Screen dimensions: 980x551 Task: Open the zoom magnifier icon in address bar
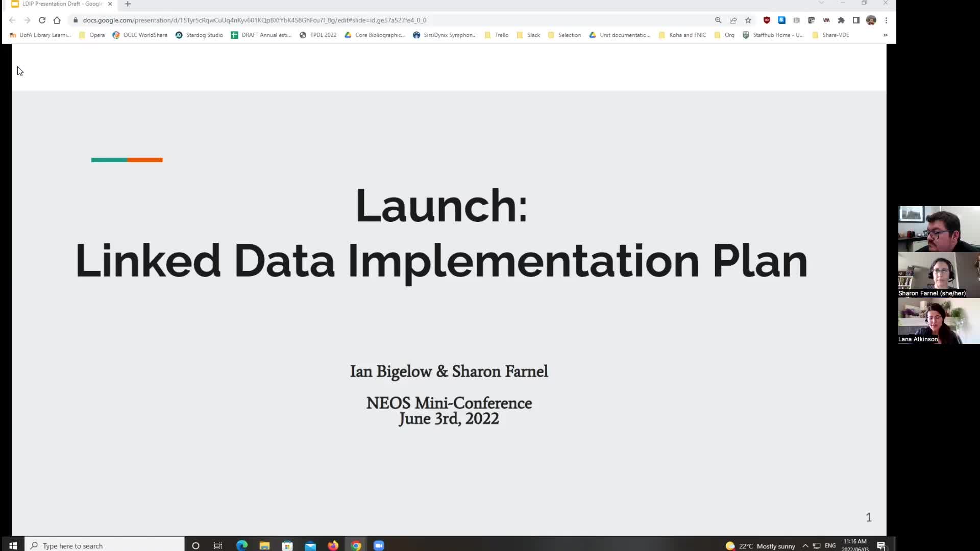coord(718,20)
